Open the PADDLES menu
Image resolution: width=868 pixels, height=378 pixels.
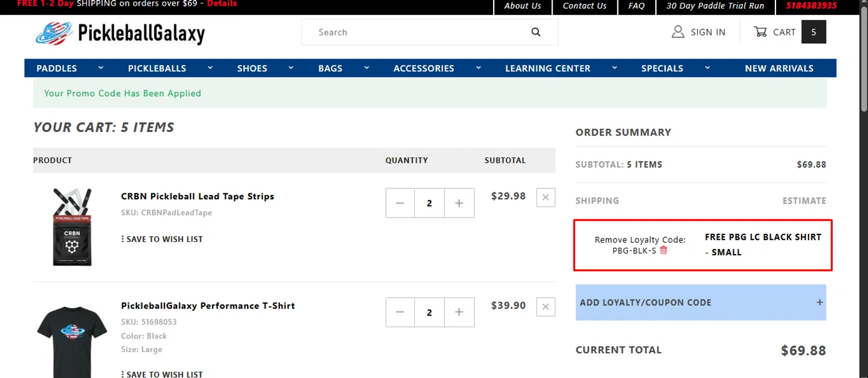click(57, 68)
